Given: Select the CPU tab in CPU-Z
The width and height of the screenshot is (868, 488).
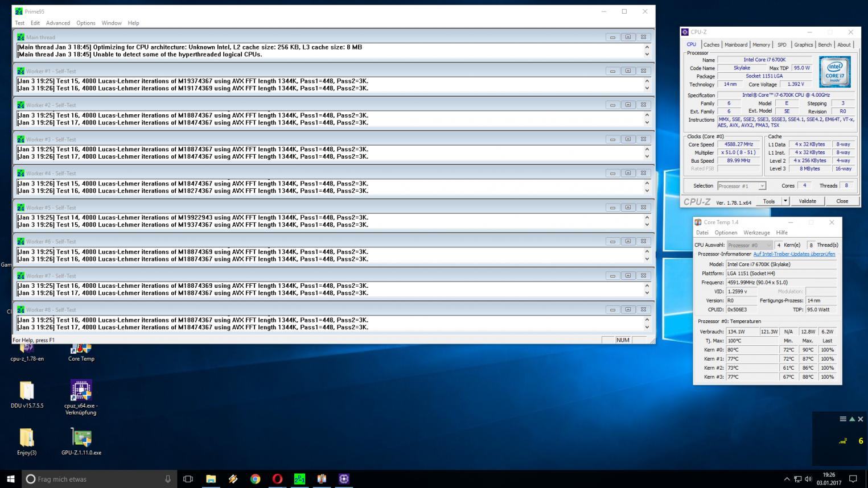Looking at the screenshot, I should coord(691,44).
